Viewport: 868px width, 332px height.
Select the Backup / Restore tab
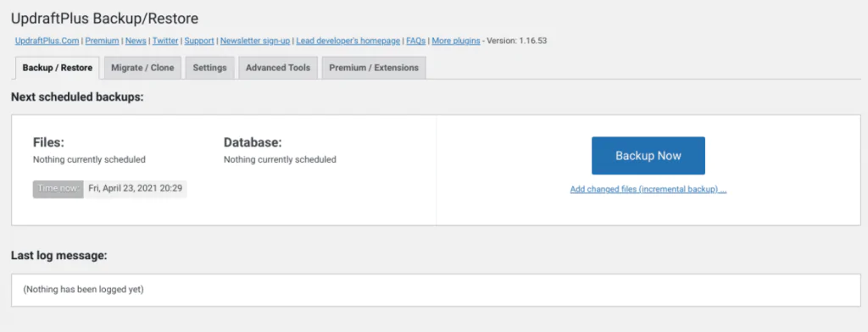pos(58,68)
